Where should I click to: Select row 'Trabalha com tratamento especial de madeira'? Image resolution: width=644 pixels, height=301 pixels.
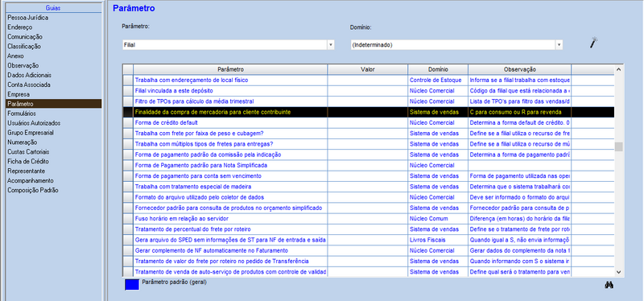tap(369, 187)
